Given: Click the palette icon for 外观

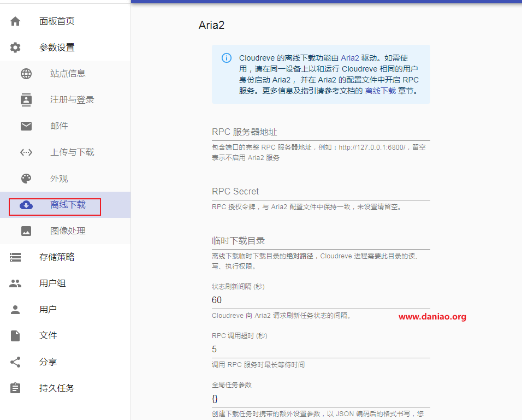Looking at the screenshot, I should click(26, 179).
